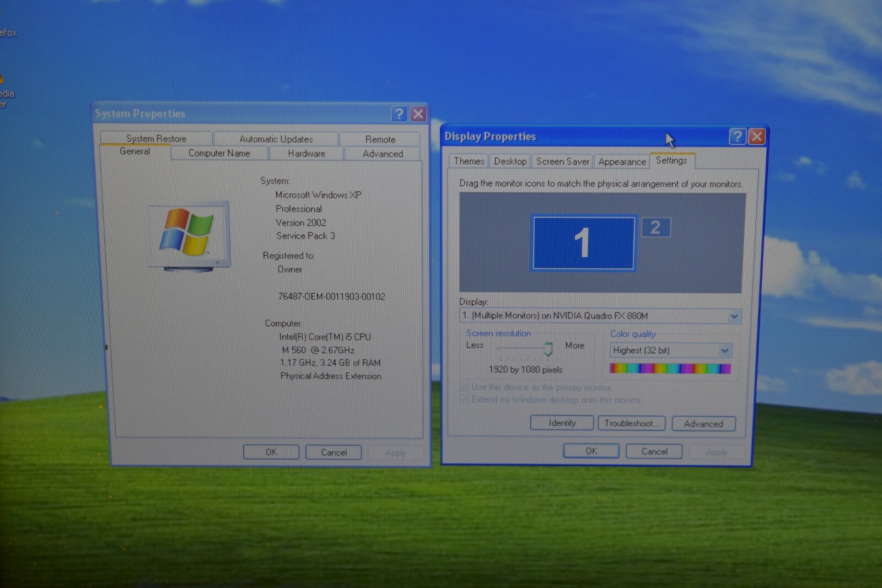
Task: Click the Identify button
Action: coord(562,423)
